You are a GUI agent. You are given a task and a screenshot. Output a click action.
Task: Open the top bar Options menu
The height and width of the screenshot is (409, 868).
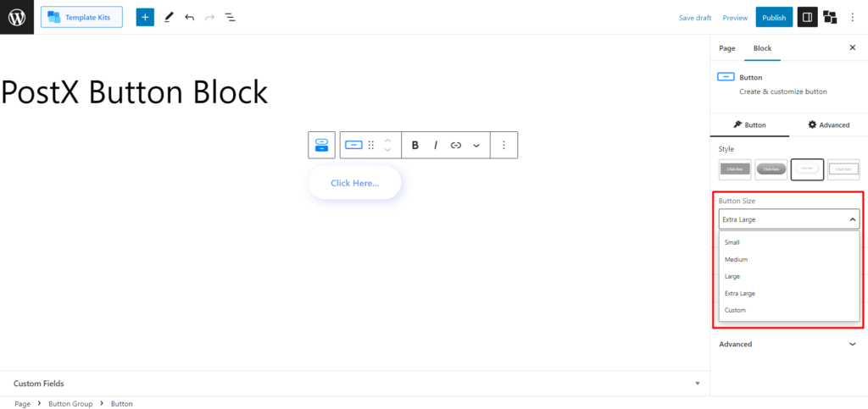pyautogui.click(x=853, y=18)
